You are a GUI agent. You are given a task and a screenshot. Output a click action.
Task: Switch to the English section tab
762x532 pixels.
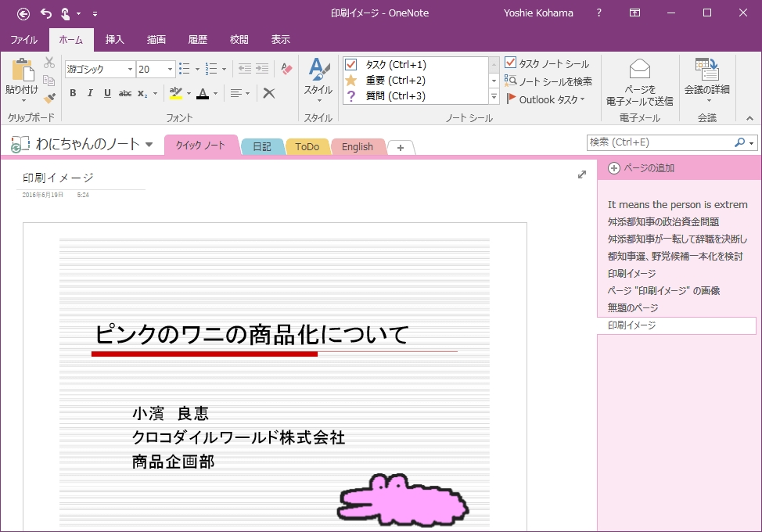pos(358,146)
